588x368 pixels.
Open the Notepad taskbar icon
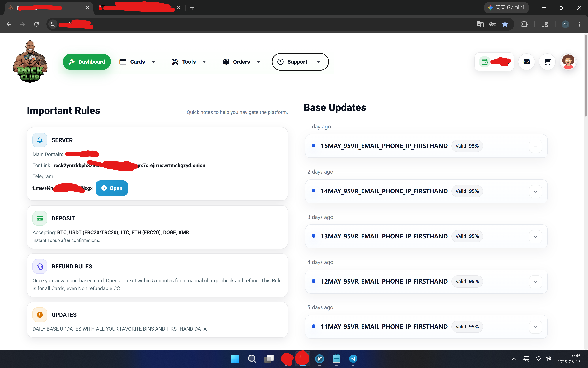pos(336,359)
